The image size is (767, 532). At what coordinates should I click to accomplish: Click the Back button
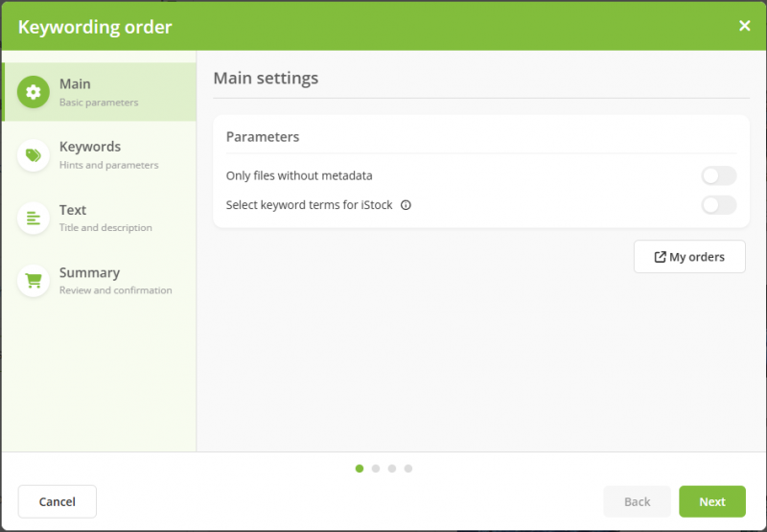tap(637, 501)
